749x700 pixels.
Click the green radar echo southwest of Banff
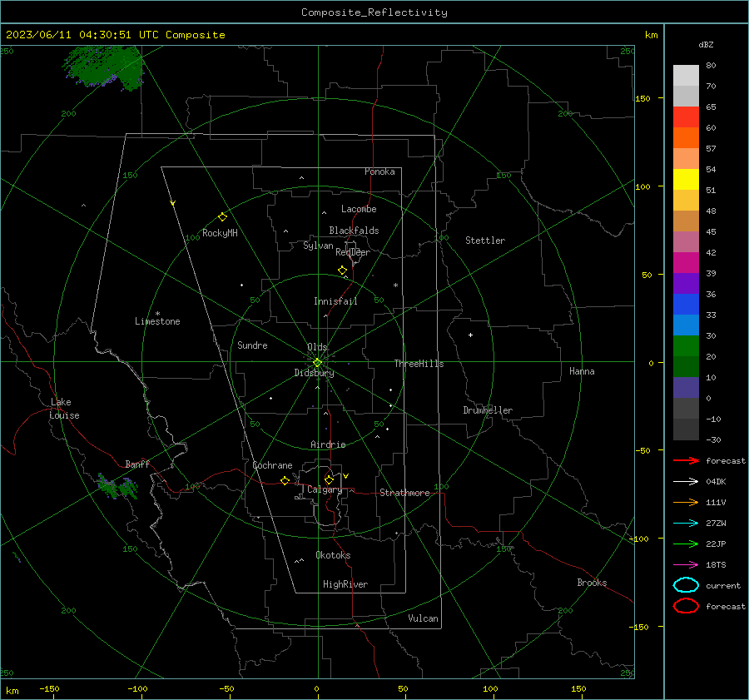click(x=117, y=488)
